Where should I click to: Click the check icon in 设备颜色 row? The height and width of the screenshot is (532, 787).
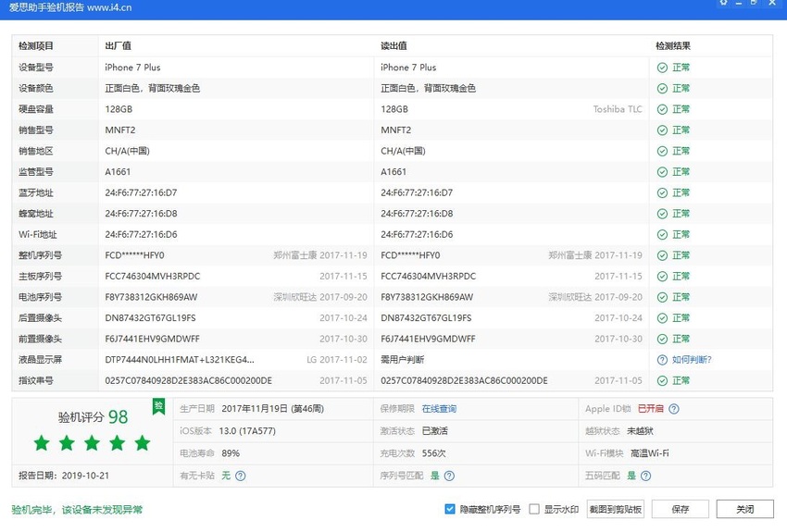pyautogui.click(x=662, y=89)
